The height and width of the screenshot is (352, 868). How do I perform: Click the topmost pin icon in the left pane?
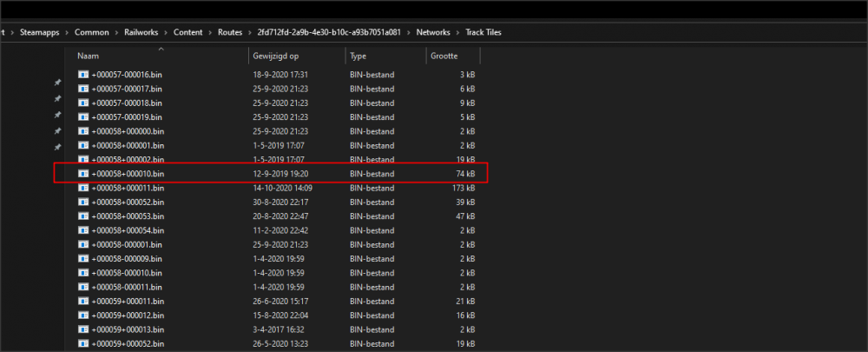coord(57,83)
